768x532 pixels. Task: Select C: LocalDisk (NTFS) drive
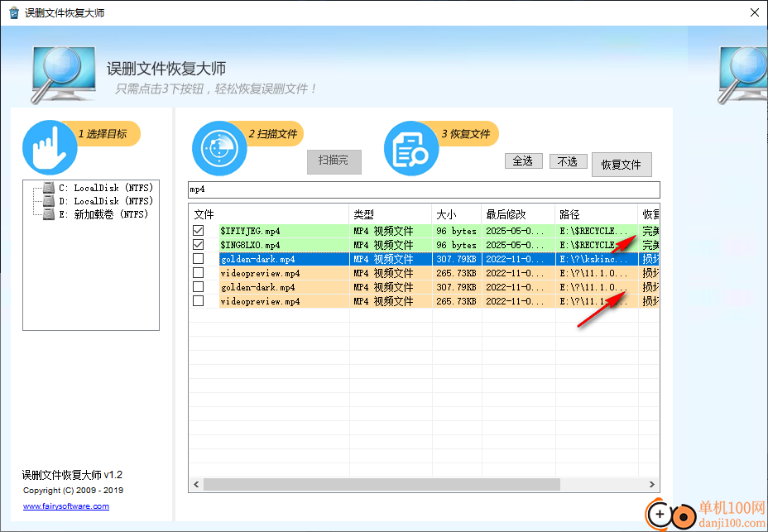106,188
